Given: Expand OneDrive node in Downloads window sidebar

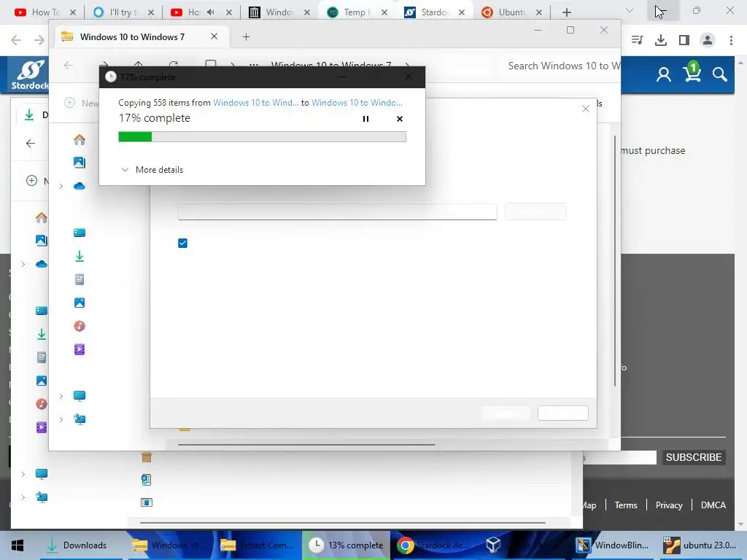Looking at the screenshot, I should 23,264.
